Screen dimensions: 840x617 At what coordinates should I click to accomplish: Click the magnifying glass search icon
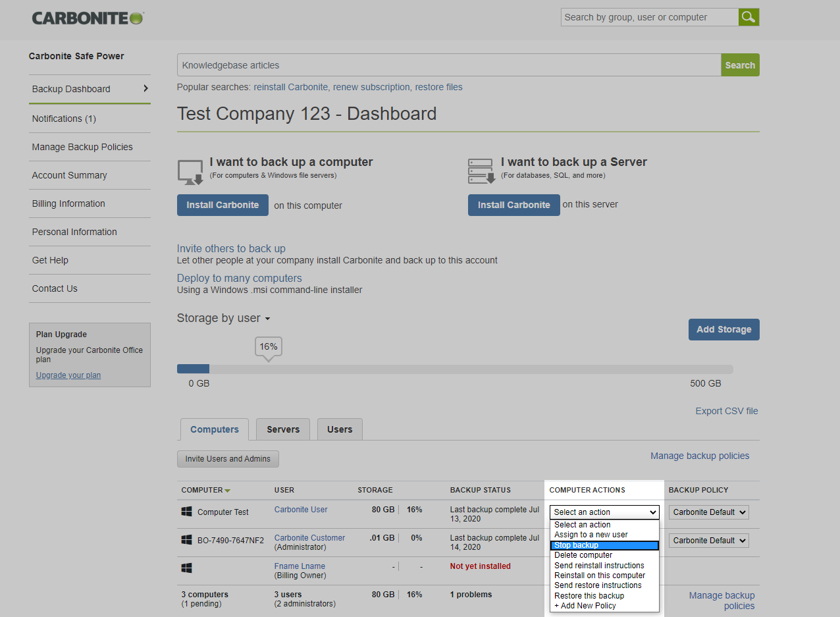[x=748, y=17]
